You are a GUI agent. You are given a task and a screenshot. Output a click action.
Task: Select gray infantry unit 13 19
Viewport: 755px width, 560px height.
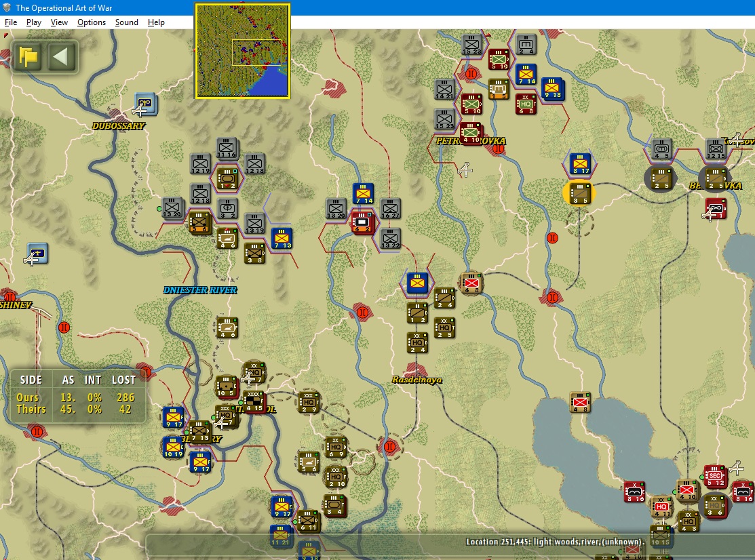coord(254,224)
